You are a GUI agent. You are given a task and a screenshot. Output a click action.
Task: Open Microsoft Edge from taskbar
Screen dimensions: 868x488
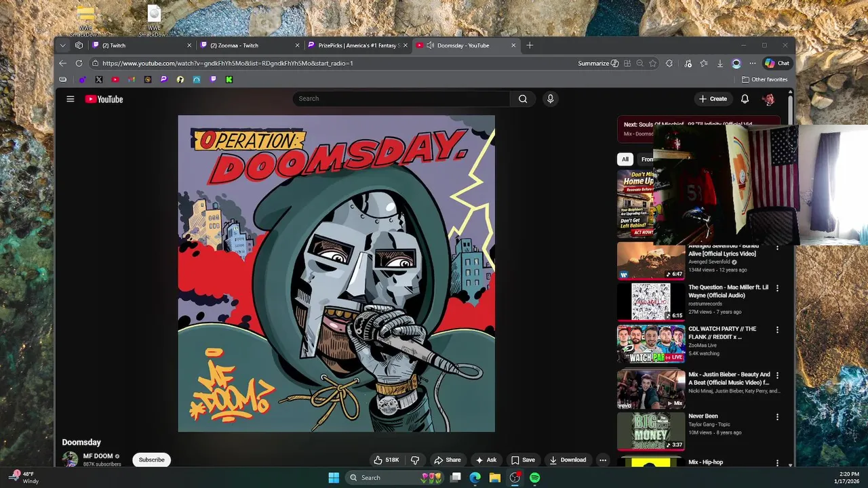tap(475, 478)
